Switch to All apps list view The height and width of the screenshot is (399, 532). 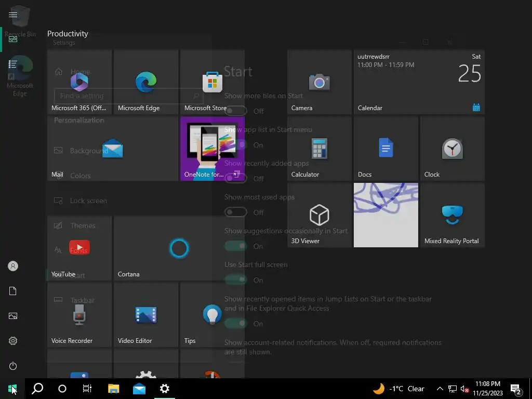point(13,64)
